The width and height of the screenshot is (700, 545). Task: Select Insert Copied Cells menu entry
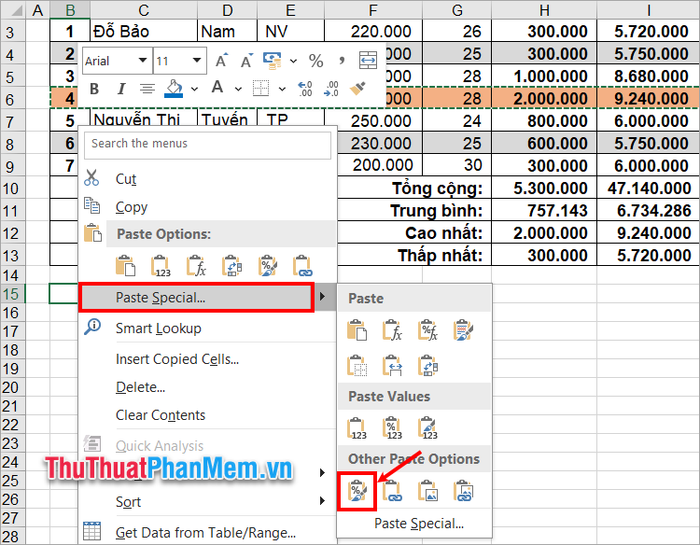tap(177, 359)
